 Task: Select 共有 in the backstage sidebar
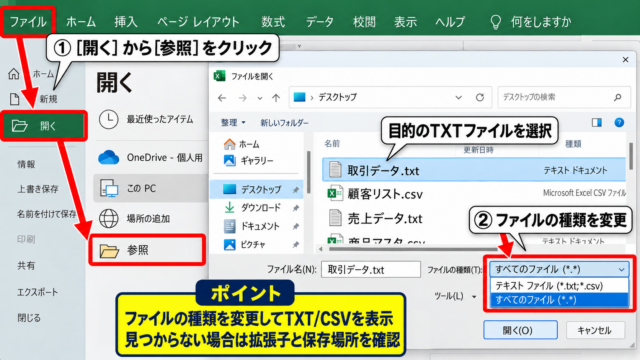point(26,266)
